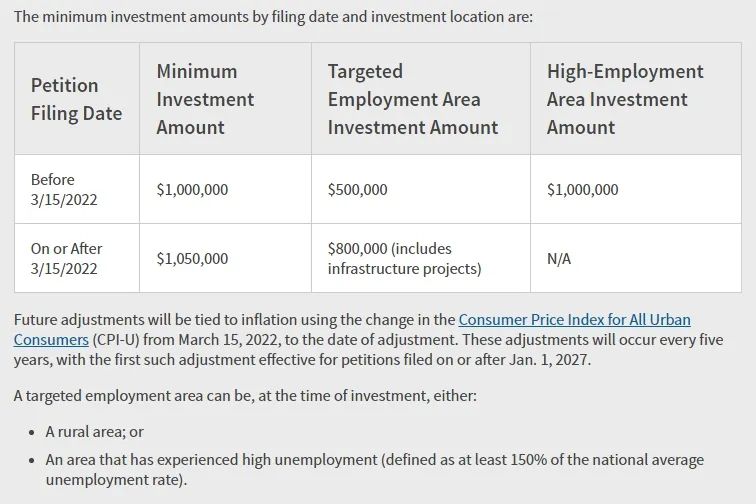Click the minimum investment amounts intro sentence
The image size is (756, 504).
tap(273, 17)
